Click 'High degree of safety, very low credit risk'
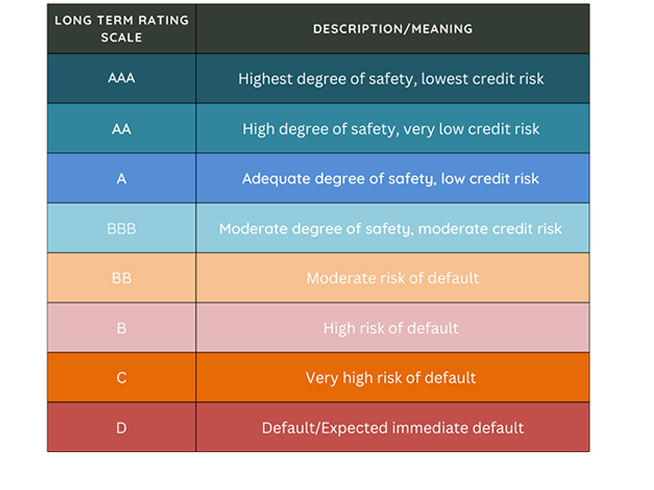Viewport: 654px width, 490px height. pos(391,129)
